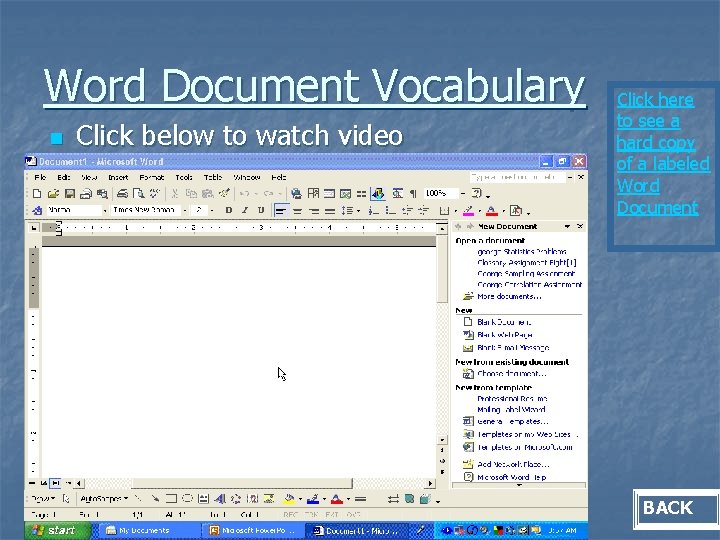Screen dimensions: 720x540
Task: Click the Fill Color bucket on Drawing toolbar
Action: (x=289, y=499)
